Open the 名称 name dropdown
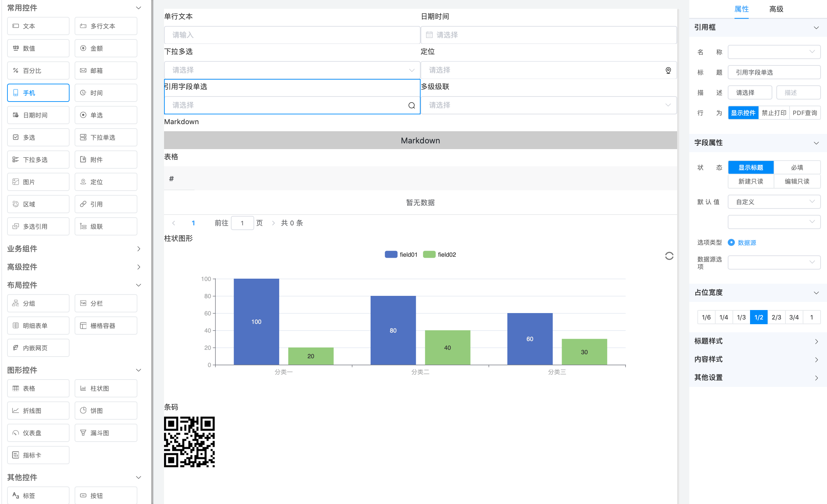 774,52
